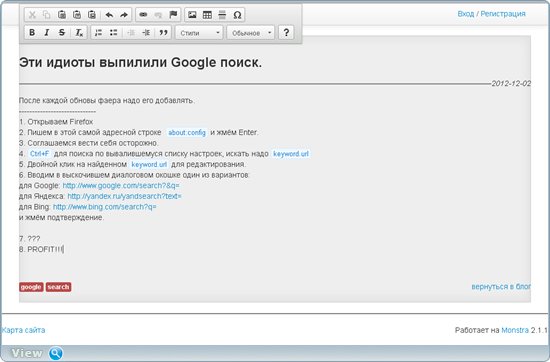This screenshot has width=550, height=362.
Task: Remove formatting with Tx icon
Action: click(79, 33)
